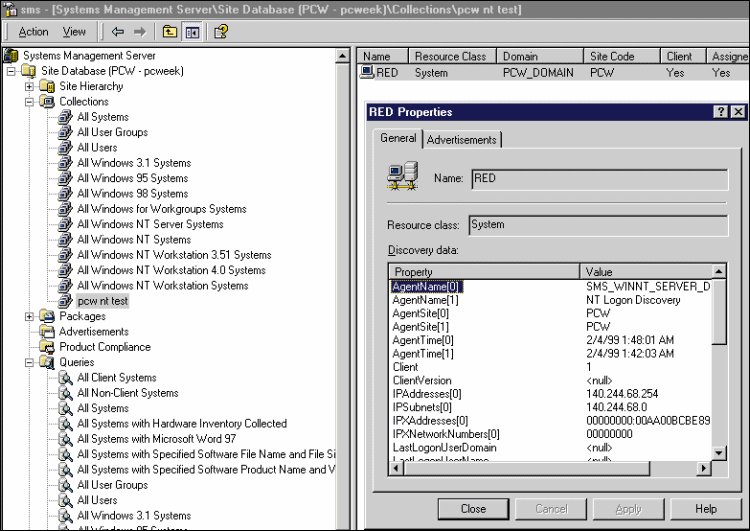
Task: Select the AgentName[0] property row
Action: [550, 287]
